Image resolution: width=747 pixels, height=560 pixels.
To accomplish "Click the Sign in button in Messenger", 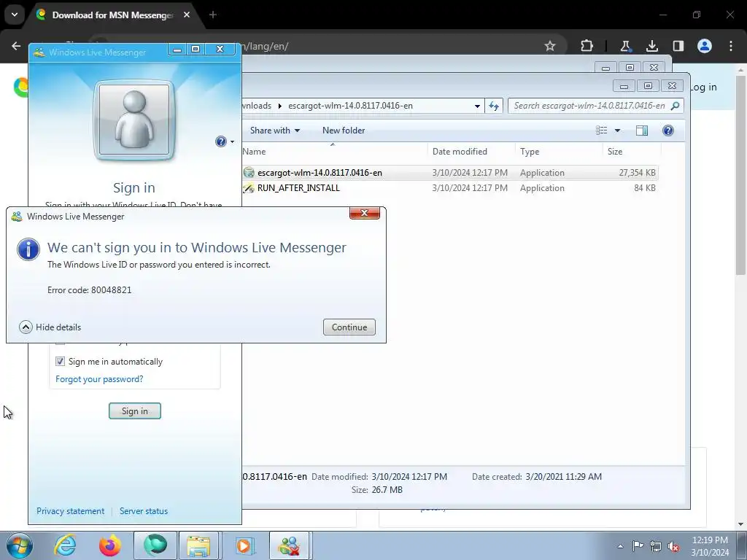I will pos(135,411).
